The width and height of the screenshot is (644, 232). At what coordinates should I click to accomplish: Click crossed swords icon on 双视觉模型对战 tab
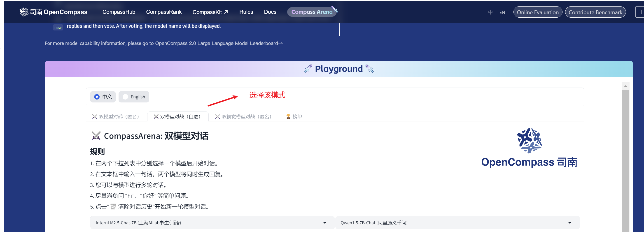(x=217, y=117)
